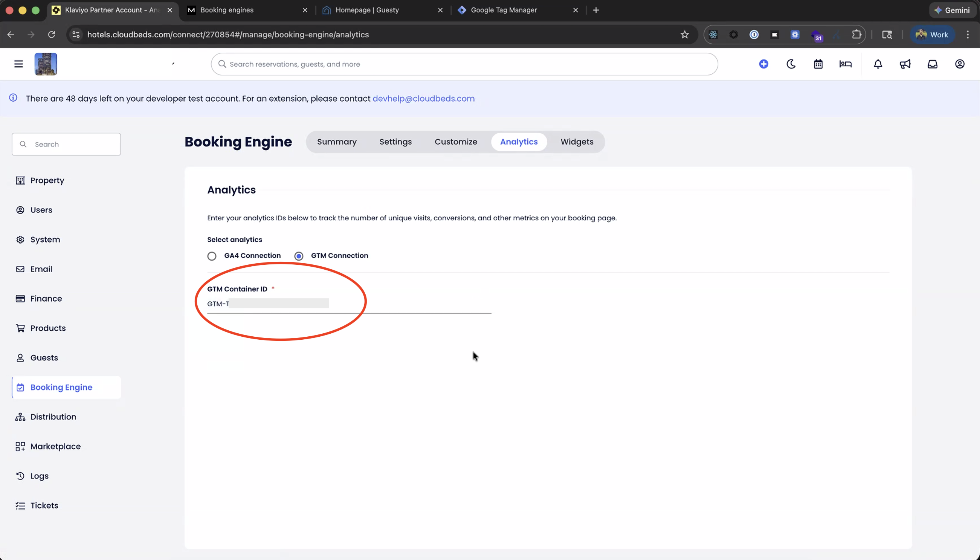Select GA4 Connection radio button
Screen dimensions: 980x560
tap(212, 256)
